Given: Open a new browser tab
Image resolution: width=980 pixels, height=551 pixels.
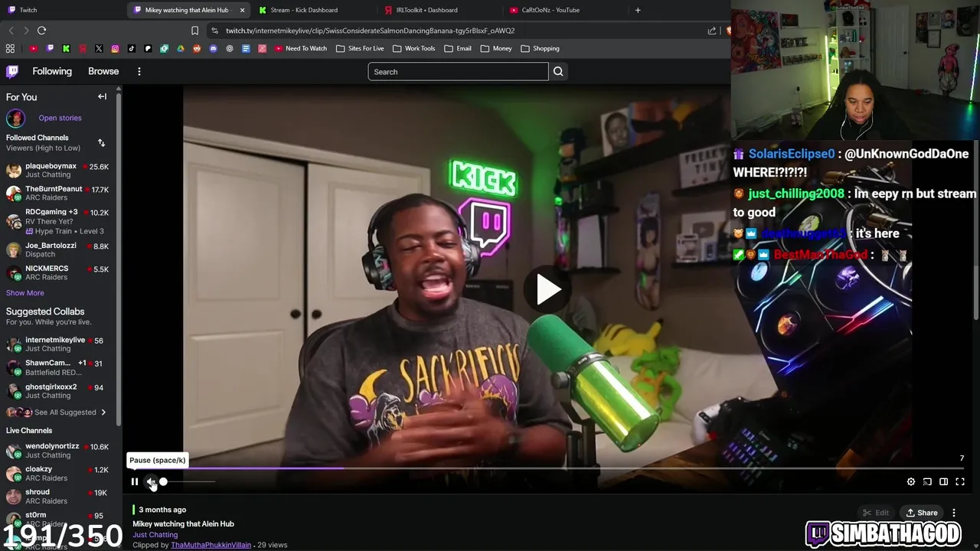Looking at the screenshot, I should (638, 10).
